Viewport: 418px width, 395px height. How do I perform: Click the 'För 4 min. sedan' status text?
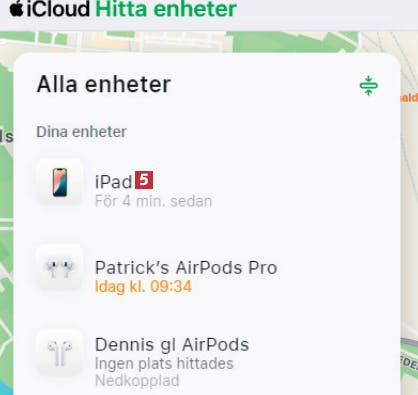[154, 201]
